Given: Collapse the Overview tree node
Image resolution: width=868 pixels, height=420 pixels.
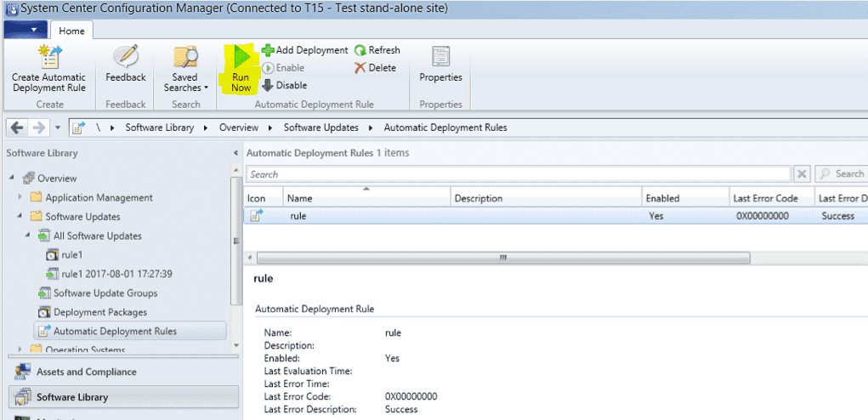Looking at the screenshot, I should [x=12, y=179].
